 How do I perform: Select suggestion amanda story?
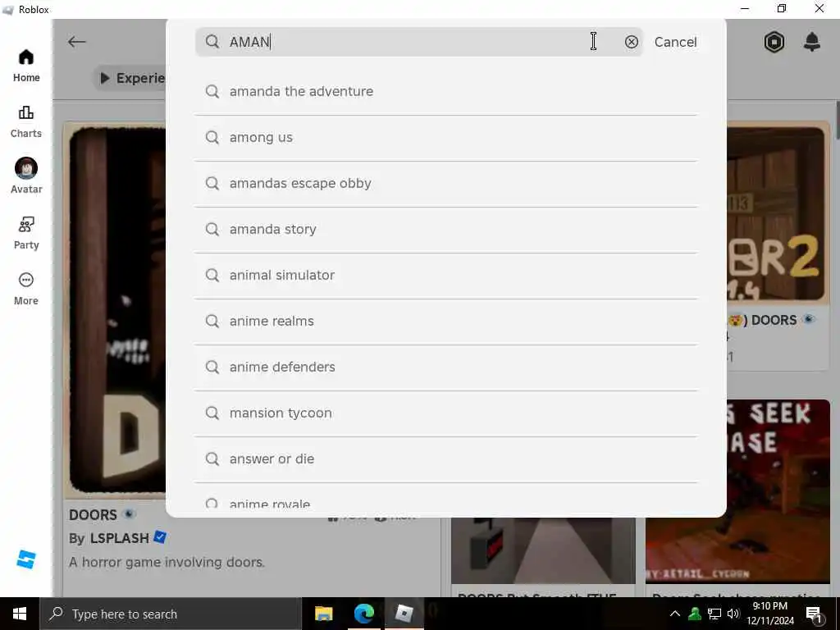446,230
